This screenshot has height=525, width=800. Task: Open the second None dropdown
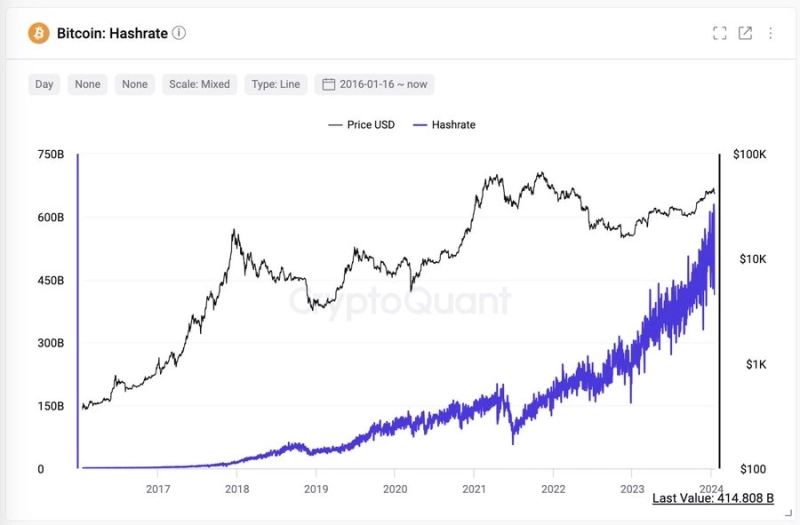135,84
